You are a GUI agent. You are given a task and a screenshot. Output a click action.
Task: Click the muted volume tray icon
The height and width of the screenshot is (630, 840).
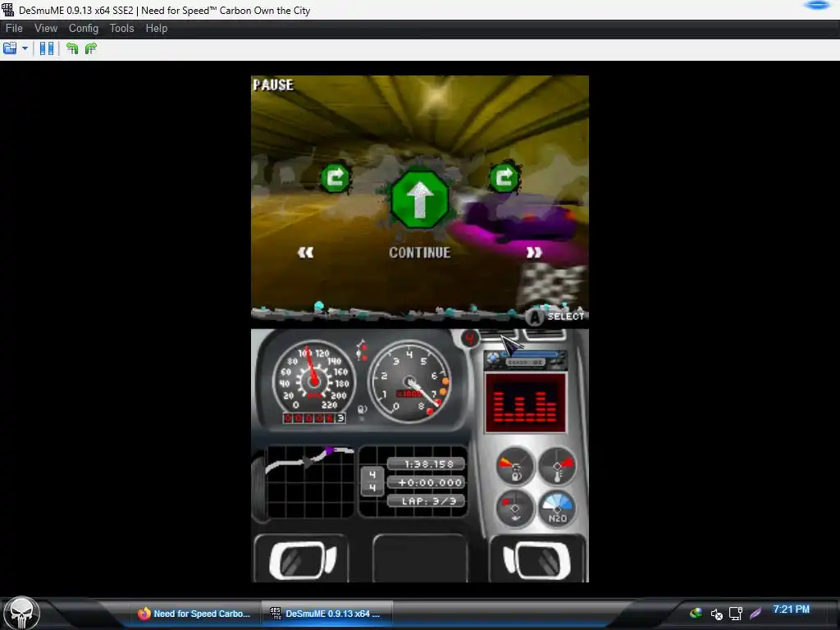(x=717, y=614)
